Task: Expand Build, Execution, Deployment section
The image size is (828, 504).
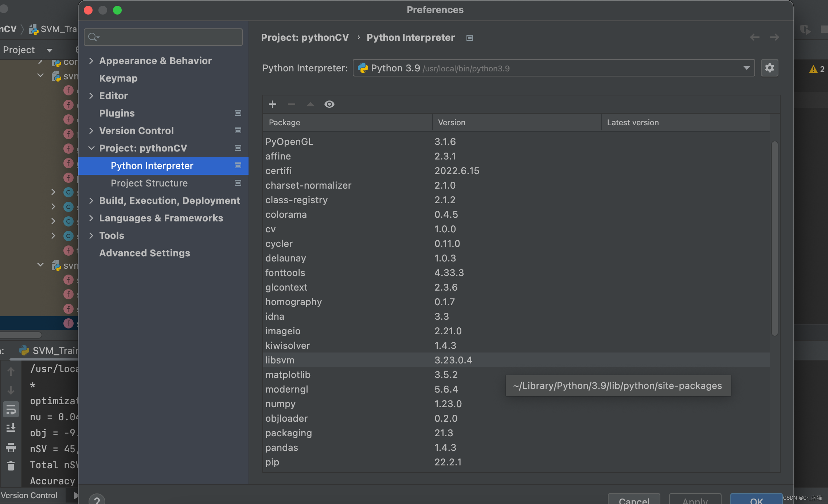Action: (91, 201)
